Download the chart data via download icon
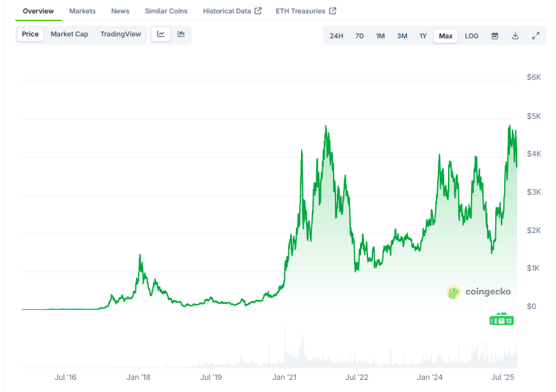This screenshot has width=556, height=392. pyautogui.click(x=515, y=36)
